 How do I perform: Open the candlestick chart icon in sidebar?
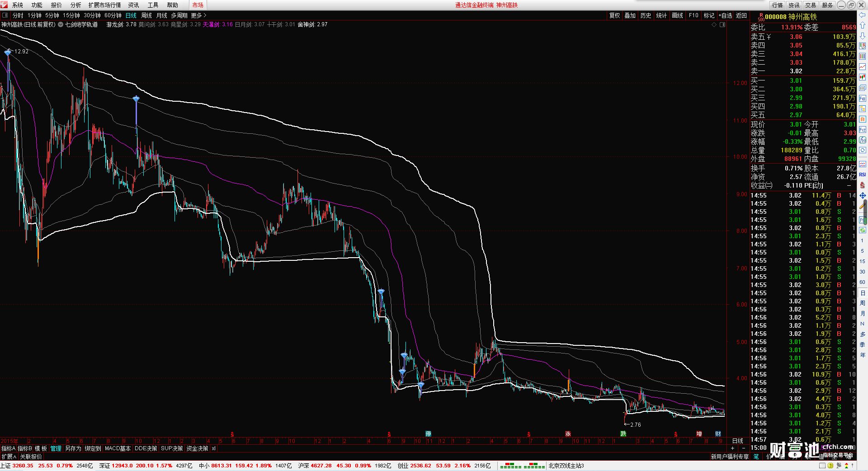pos(863,77)
